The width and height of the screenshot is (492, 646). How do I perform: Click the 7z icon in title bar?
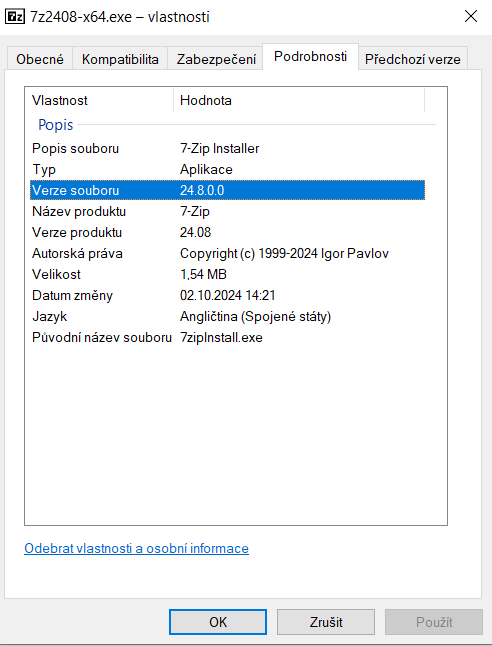[x=14, y=16]
